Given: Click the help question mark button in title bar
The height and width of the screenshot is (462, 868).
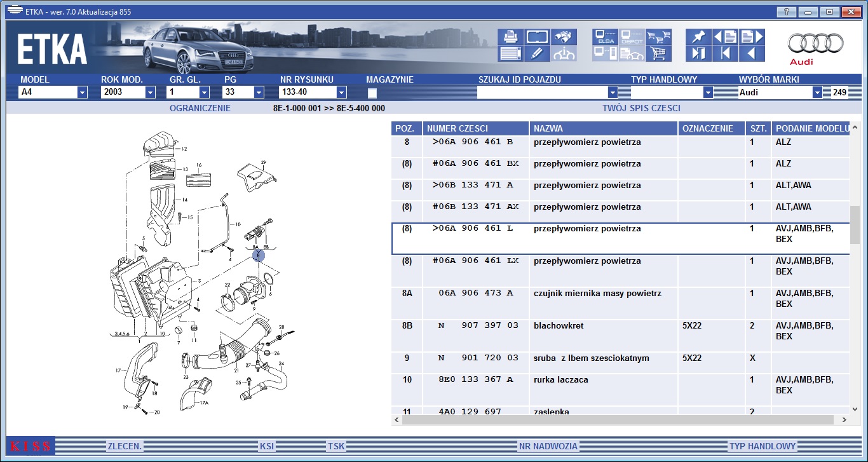Looking at the screenshot, I should [x=786, y=11].
